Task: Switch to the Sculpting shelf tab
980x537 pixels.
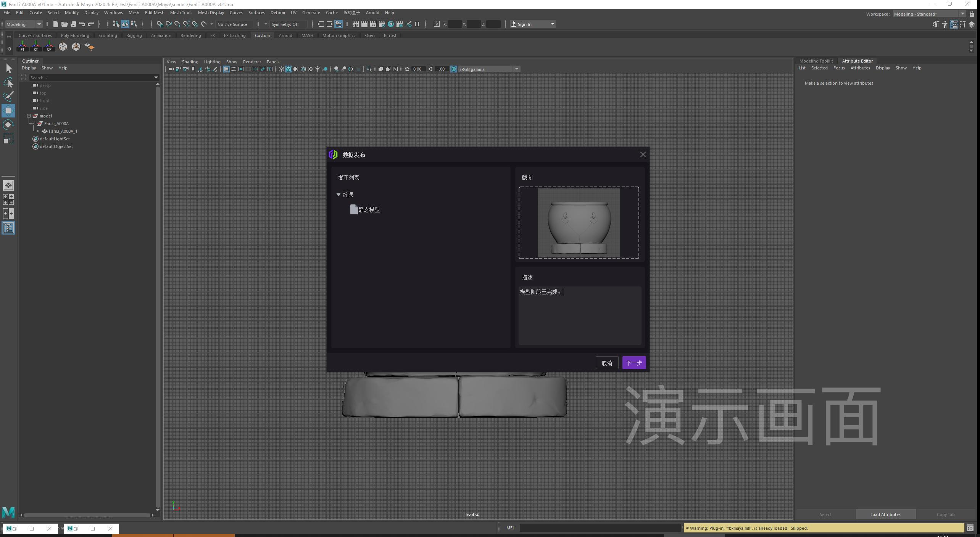Action: 108,35
